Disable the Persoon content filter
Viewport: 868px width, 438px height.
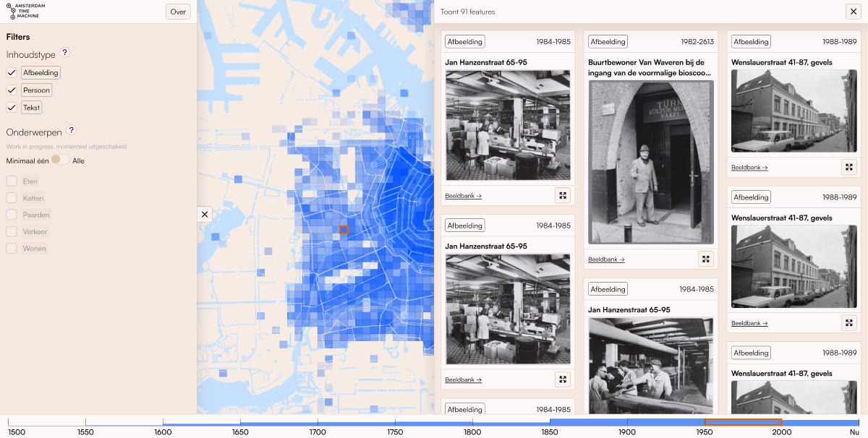pyautogui.click(x=11, y=90)
